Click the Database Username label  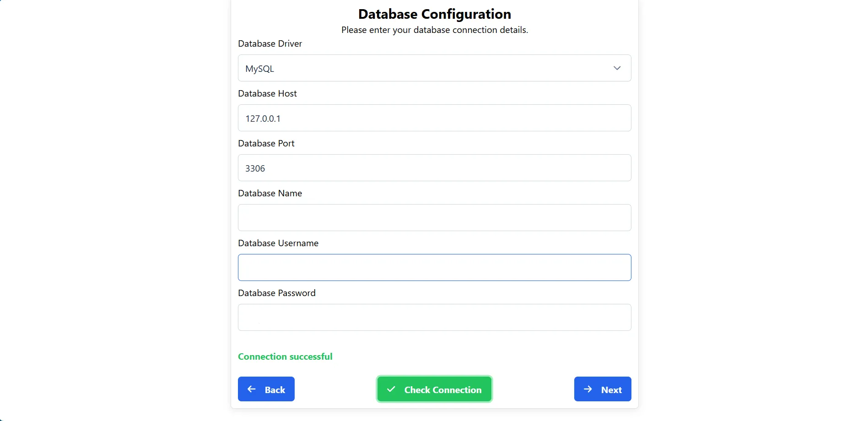pos(278,243)
